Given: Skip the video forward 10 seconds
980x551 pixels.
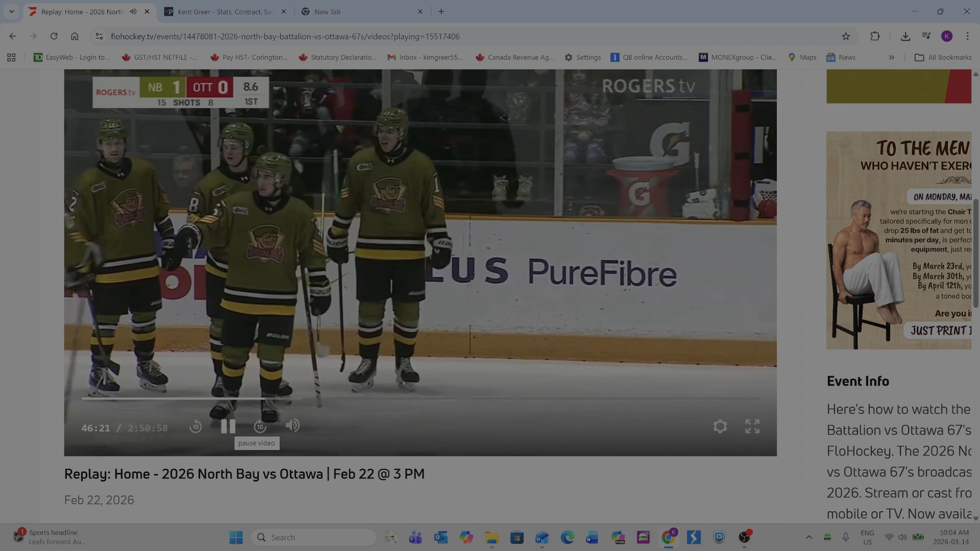Looking at the screenshot, I should coord(260,426).
